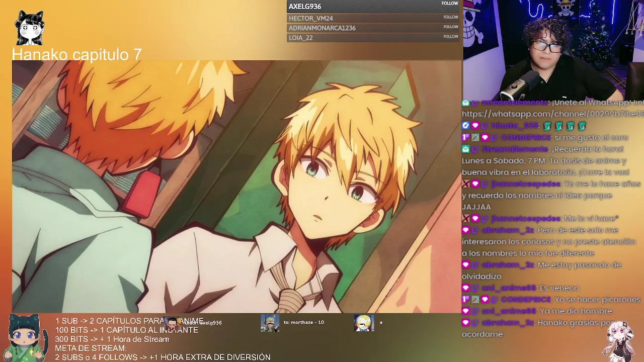Click the '100 BITS -> 1 CAPÍTULO AL INSTANTE' line
The image size is (644, 362).
click(126, 330)
